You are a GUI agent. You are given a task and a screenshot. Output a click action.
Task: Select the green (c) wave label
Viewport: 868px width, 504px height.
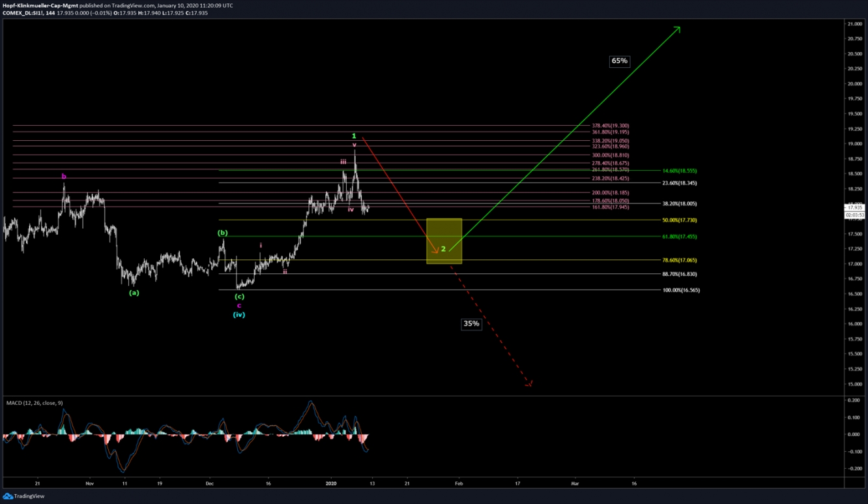(239, 297)
